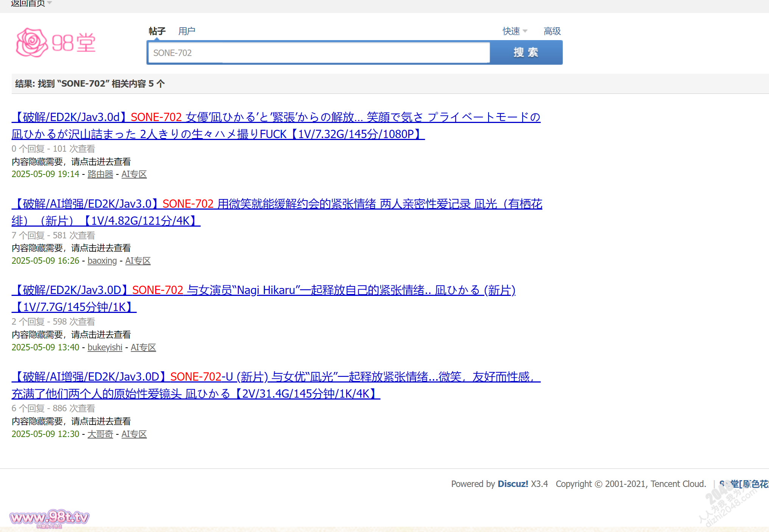View profile of user 路由器
The width and height of the screenshot is (769, 532).
click(x=100, y=174)
